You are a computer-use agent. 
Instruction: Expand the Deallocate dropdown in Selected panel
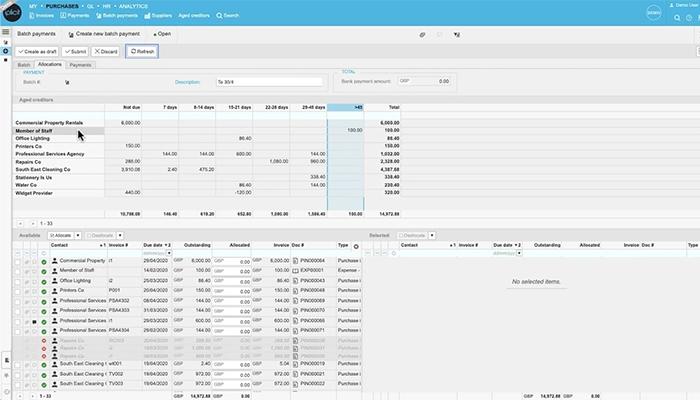tap(432, 235)
